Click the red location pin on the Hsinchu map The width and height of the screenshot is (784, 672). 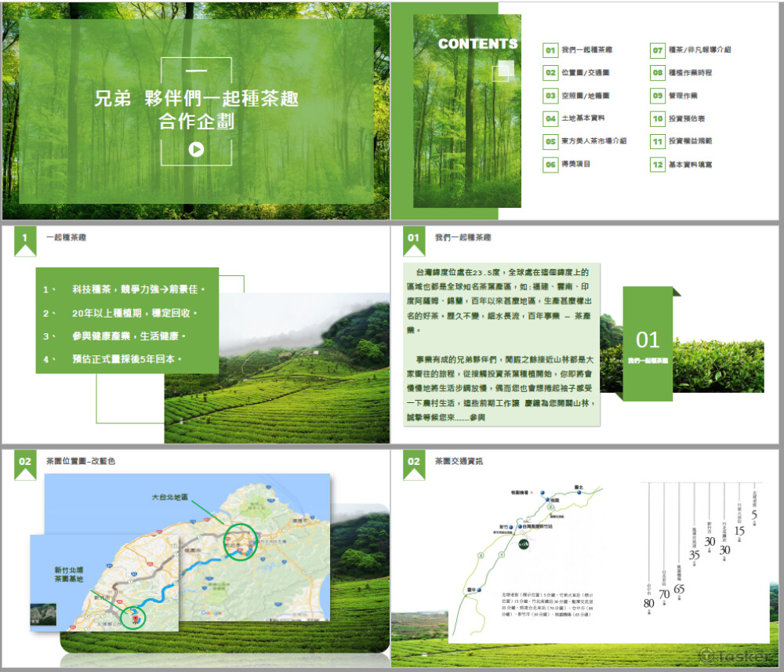point(135,619)
